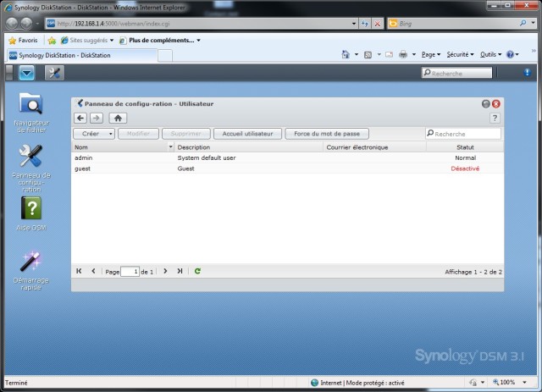Focus the DSM top bar Recherche field
542x392 pixels.
coord(456,73)
